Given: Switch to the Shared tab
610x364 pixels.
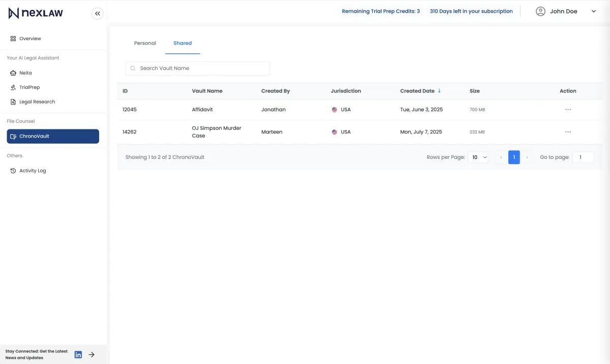Looking at the screenshot, I should tap(182, 43).
